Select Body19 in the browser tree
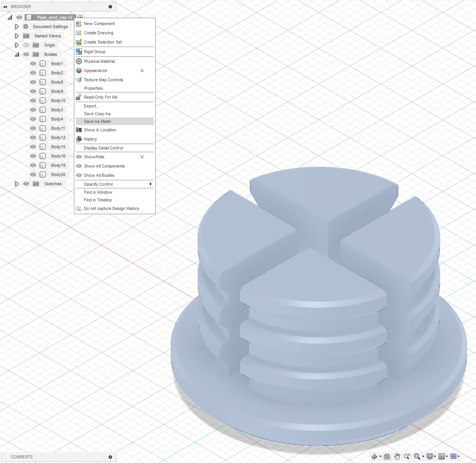This screenshot has width=476, height=463. point(58,165)
